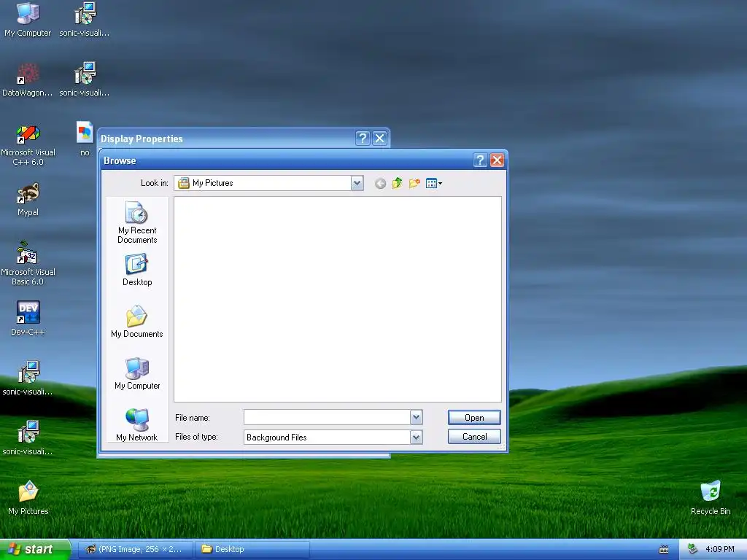
Task: Select Microsoft Visual Basic 6.0 icon
Action: [x=28, y=264]
